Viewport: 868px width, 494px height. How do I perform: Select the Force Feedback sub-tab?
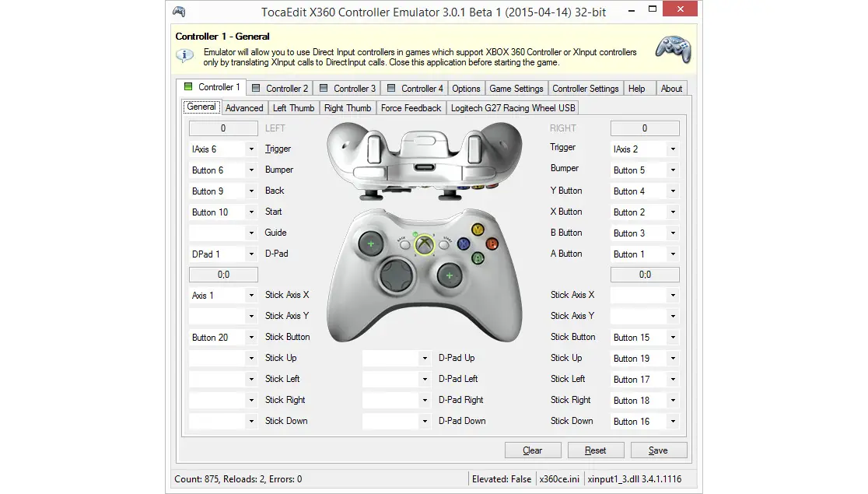(411, 108)
